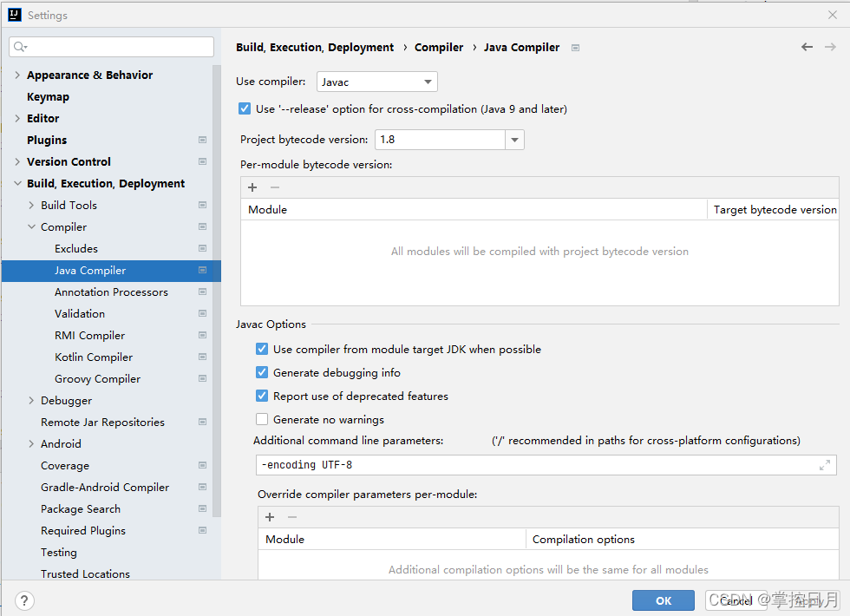Add a per-module bytecode version entry

point(252,187)
